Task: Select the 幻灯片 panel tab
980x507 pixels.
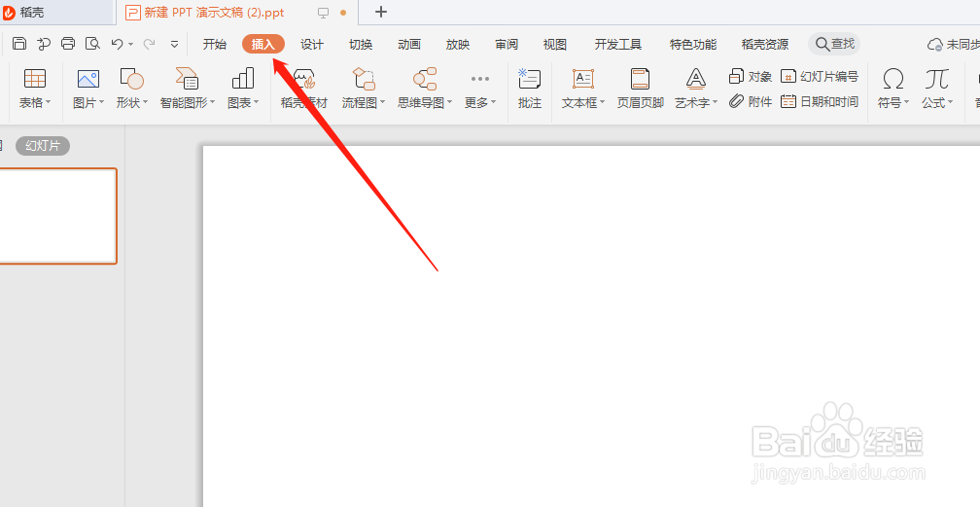Action: point(43,146)
